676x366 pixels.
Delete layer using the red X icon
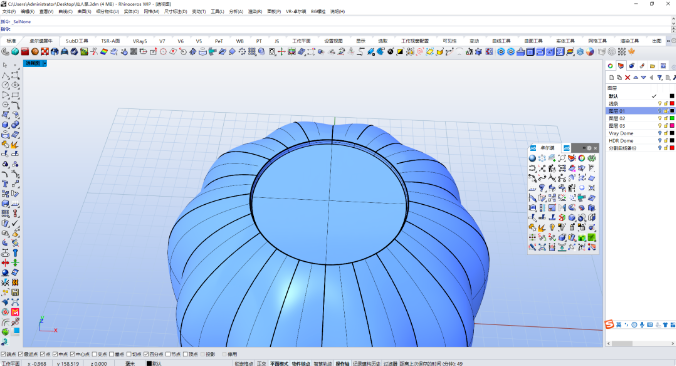click(627, 78)
